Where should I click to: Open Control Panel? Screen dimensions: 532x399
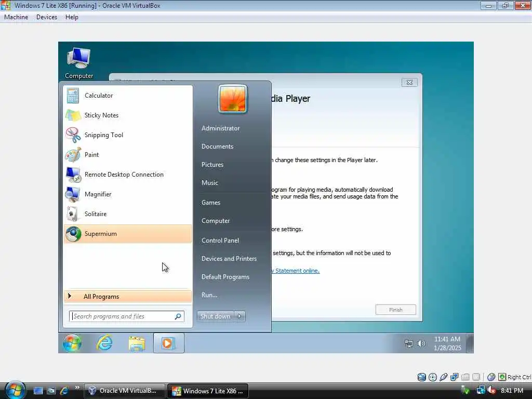(x=220, y=241)
